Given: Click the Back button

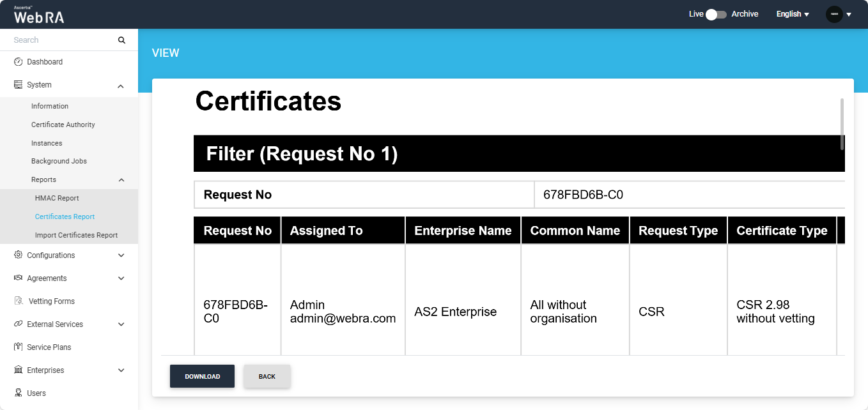Looking at the screenshot, I should (267, 376).
